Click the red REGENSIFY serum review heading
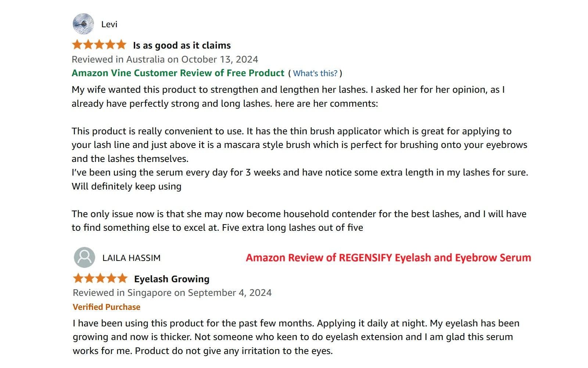 click(x=388, y=258)
